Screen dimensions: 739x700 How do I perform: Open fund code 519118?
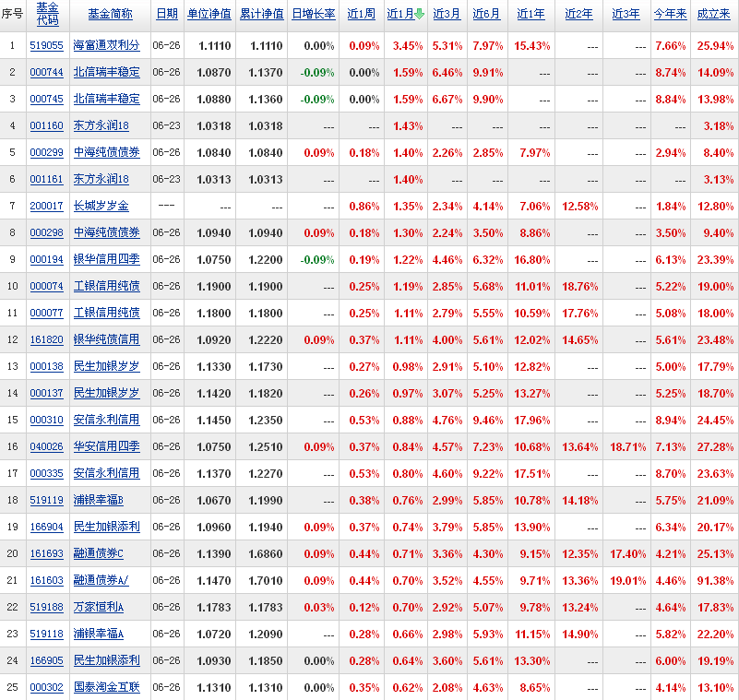point(47,634)
